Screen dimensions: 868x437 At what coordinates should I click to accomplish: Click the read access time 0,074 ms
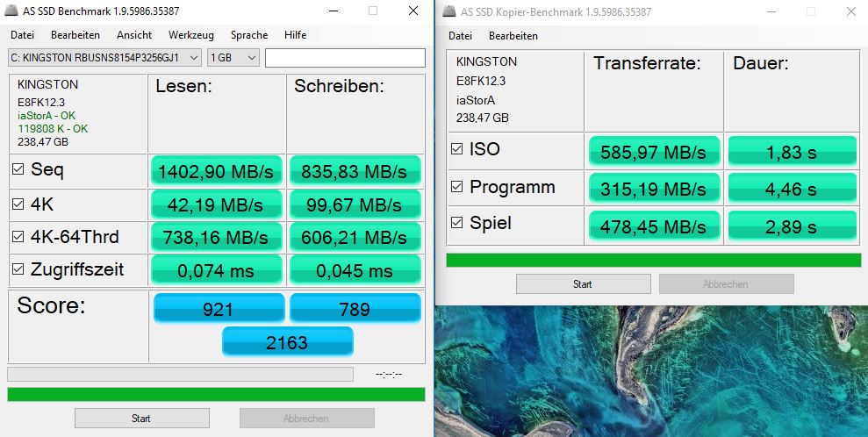(216, 270)
